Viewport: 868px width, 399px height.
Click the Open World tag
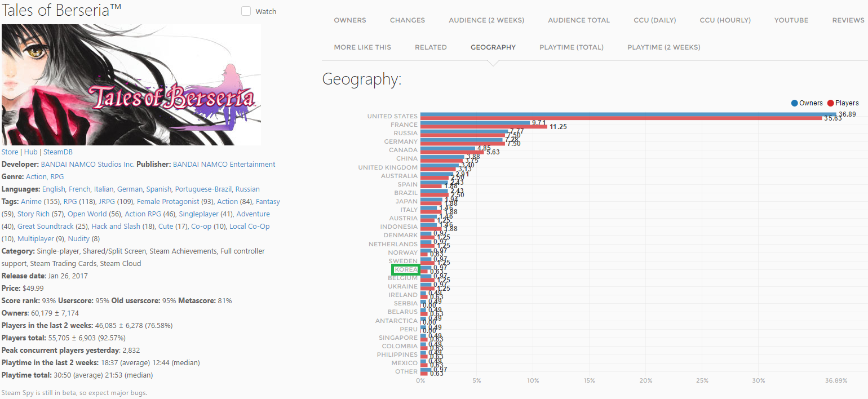(x=87, y=214)
